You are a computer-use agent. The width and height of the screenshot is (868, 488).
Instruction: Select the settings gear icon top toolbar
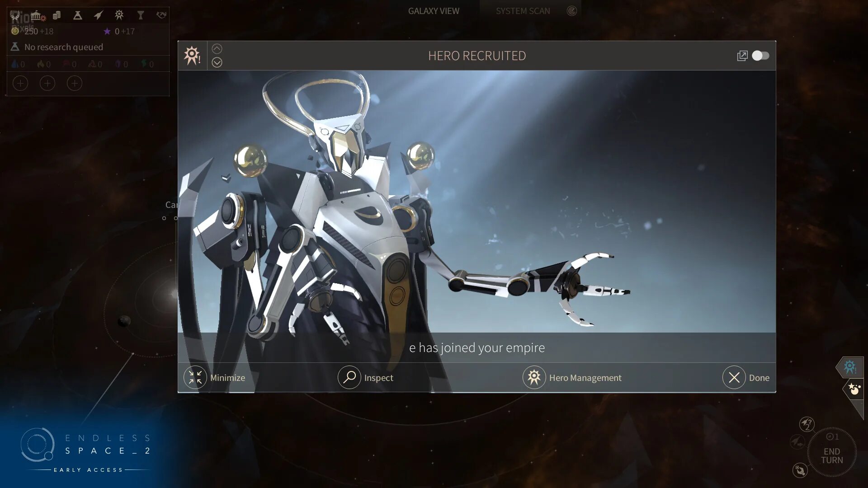pyautogui.click(x=118, y=14)
